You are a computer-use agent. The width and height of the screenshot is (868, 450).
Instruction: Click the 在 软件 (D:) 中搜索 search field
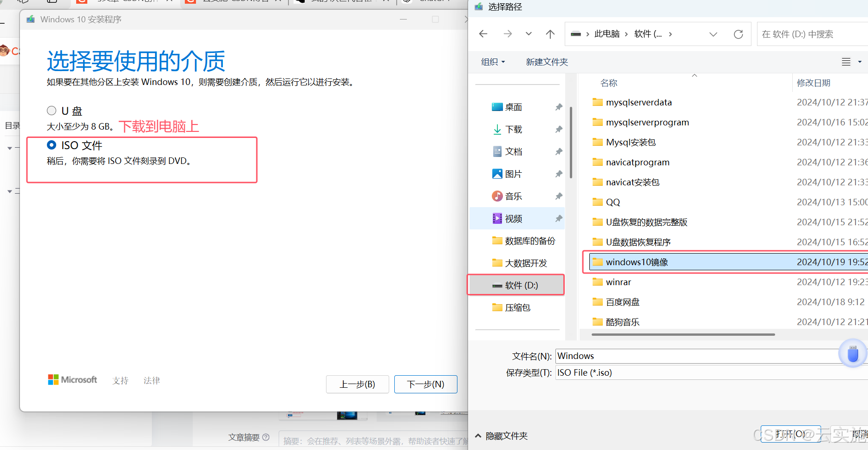click(813, 34)
